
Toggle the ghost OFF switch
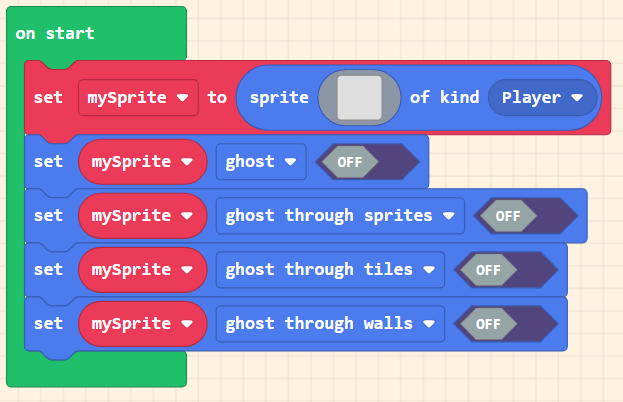[366, 161]
